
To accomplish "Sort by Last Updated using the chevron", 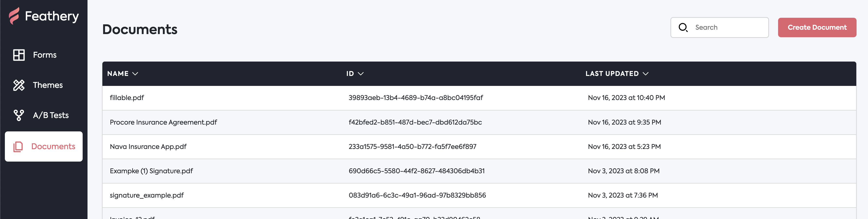I will point(645,73).
